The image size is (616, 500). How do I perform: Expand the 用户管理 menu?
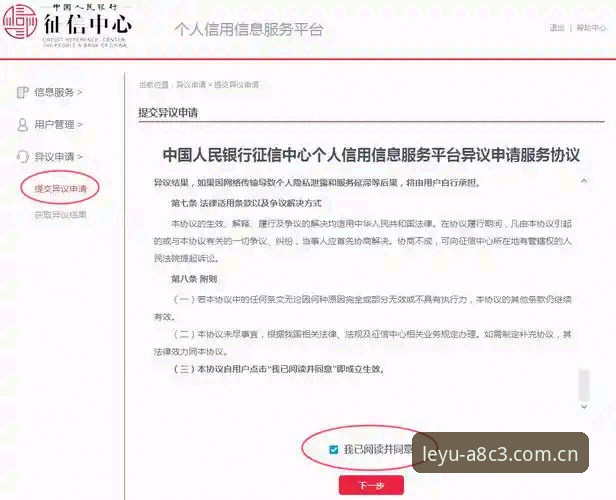(58, 125)
